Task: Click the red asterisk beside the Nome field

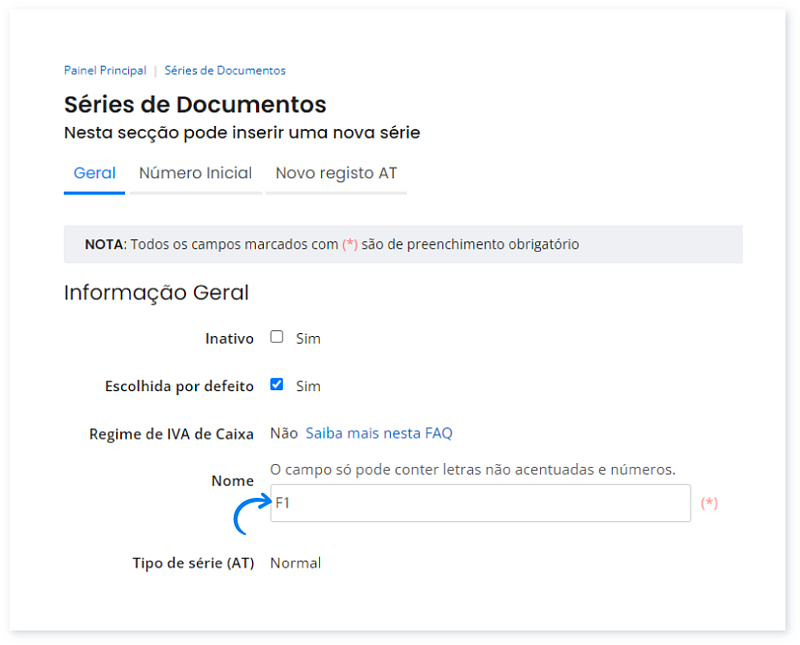Action: (x=709, y=503)
